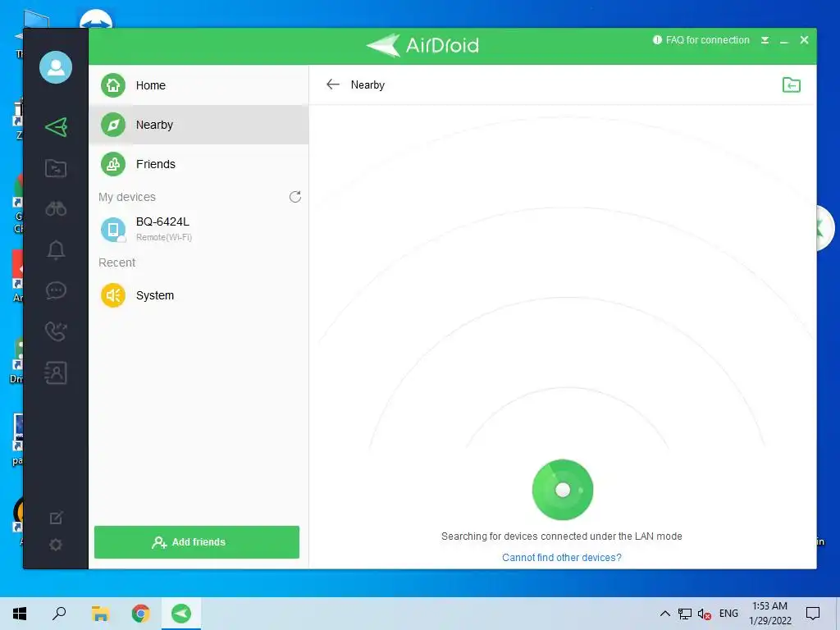Select the file transfer paper-plane icon
This screenshot has height=630, width=840.
pyautogui.click(x=56, y=127)
